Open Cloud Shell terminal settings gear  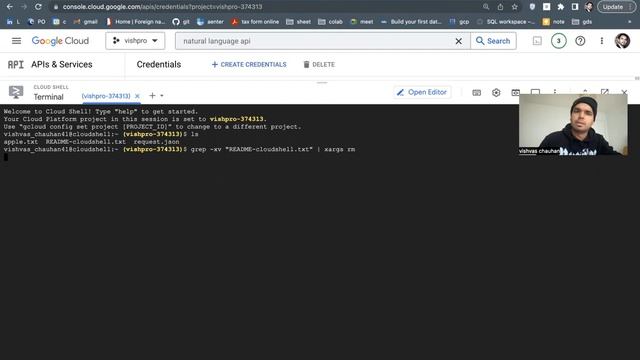(x=496, y=93)
